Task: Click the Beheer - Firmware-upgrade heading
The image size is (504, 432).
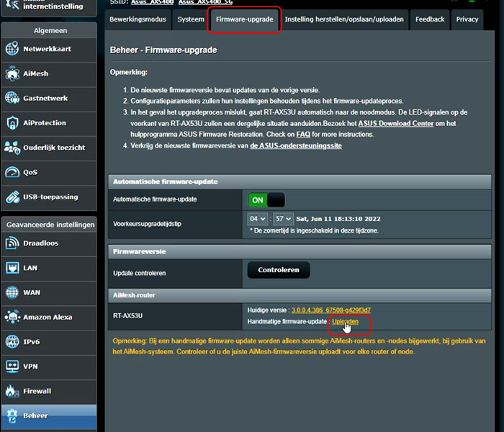Action: [163, 50]
